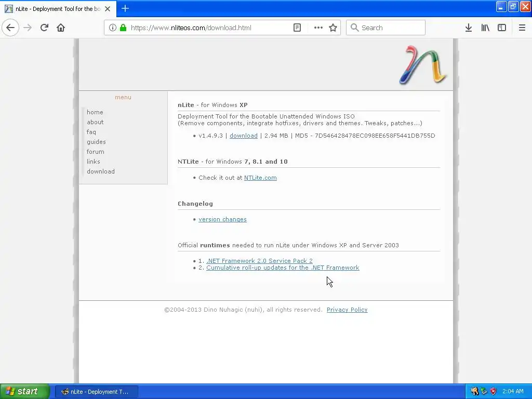Click the Forward arrow button

(x=28, y=28)
